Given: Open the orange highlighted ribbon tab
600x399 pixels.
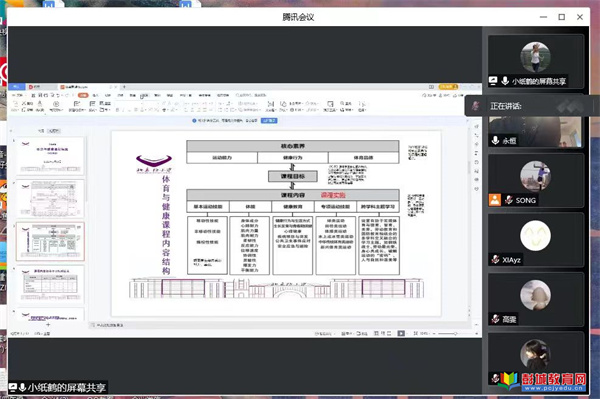Looking at the screenshot, I should pyautogui.click(x=83, y=95).
